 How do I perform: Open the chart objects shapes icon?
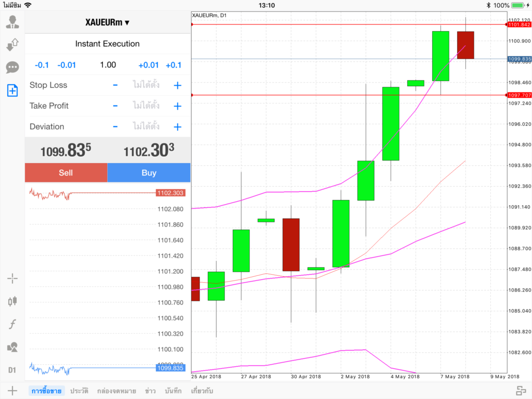[x=12, y=347]
